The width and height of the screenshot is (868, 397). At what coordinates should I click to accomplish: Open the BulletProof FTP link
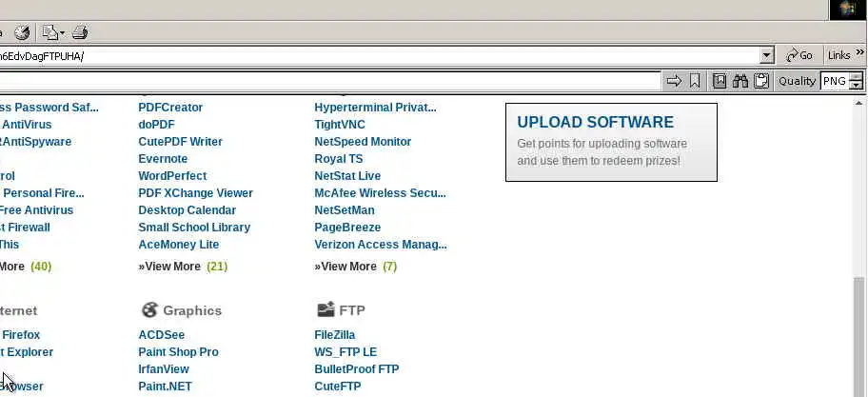click(357, 369)
